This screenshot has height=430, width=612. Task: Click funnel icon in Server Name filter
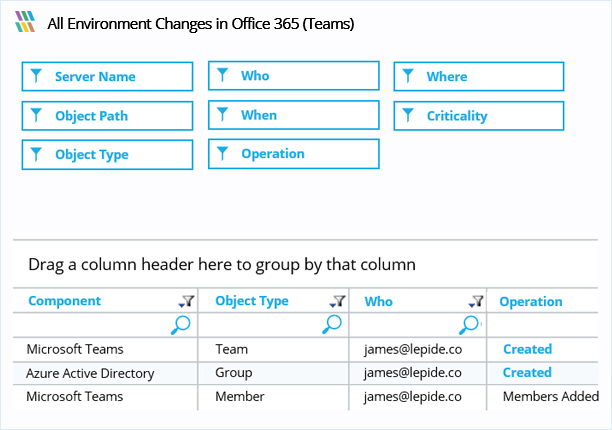tap(36, 76)
